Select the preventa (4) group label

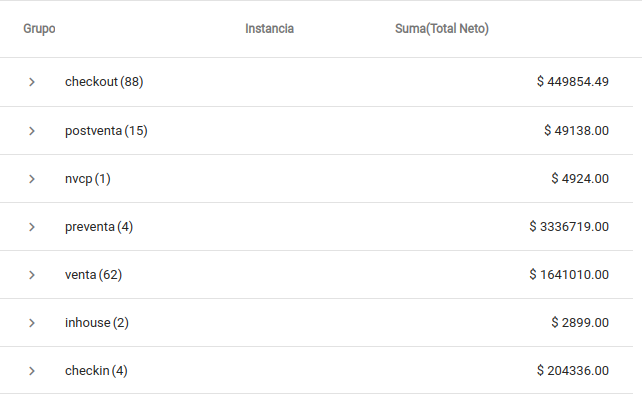pos(99,227)
